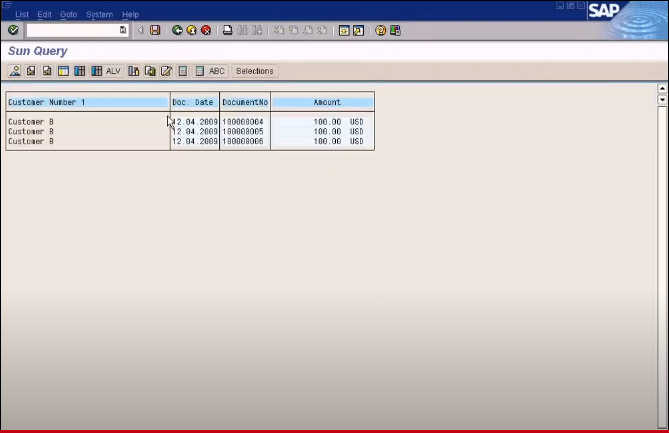Click the standard toolbar Save diskette icon

coord(155,30)
